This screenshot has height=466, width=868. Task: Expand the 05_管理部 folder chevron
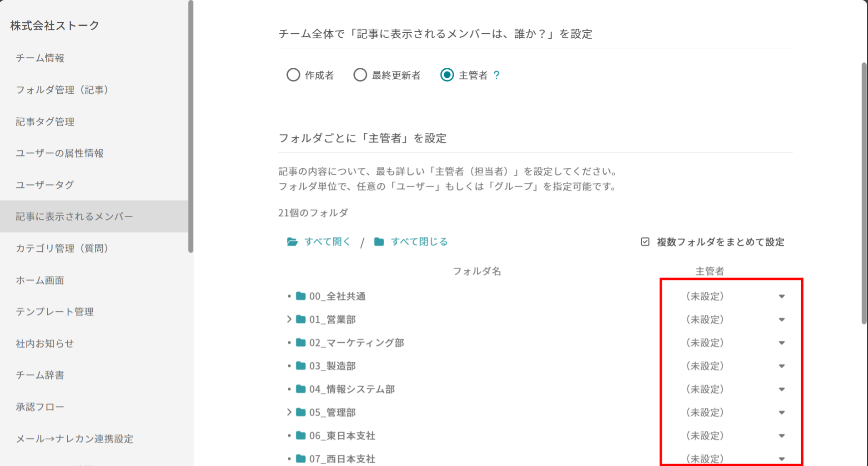click(x=289, y=412)
